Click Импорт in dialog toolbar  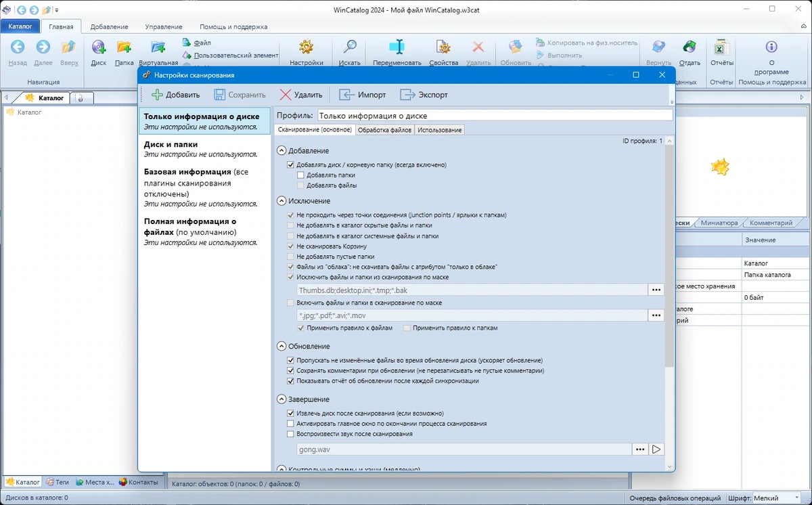click(x=363, y=95)
